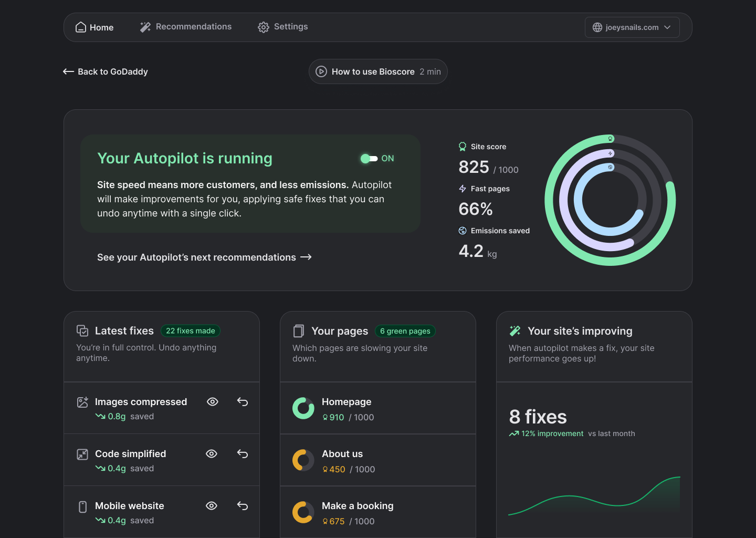The image size is (756, 538).
Task: Click the arrow after next recommendations
Action: click(x=306, y=257)
